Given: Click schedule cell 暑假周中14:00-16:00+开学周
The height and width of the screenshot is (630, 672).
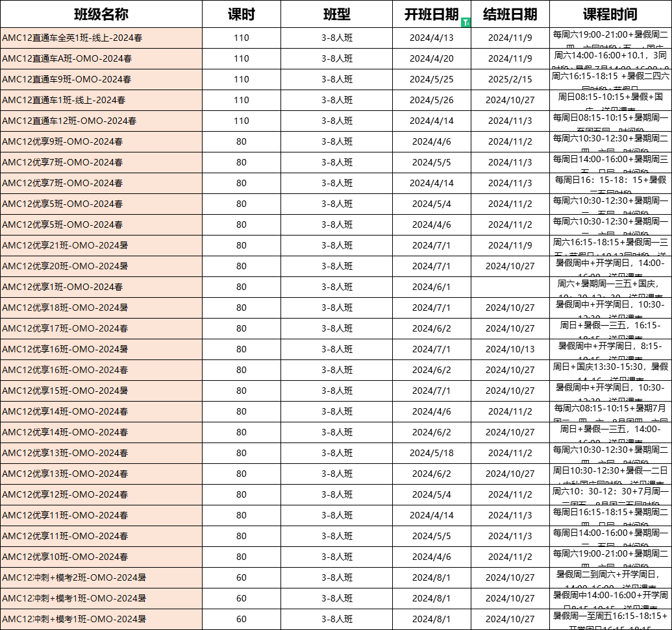Looking at the screenshot, I should [610, 598].
